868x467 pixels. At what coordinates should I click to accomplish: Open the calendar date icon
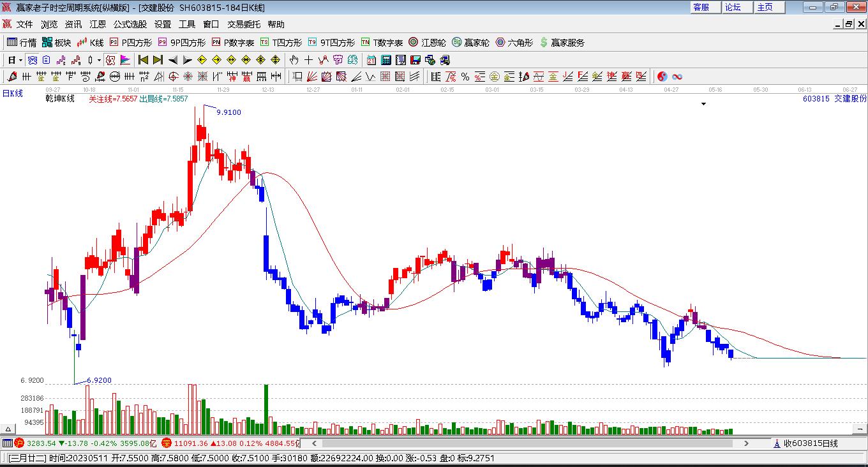coord(371,60)
